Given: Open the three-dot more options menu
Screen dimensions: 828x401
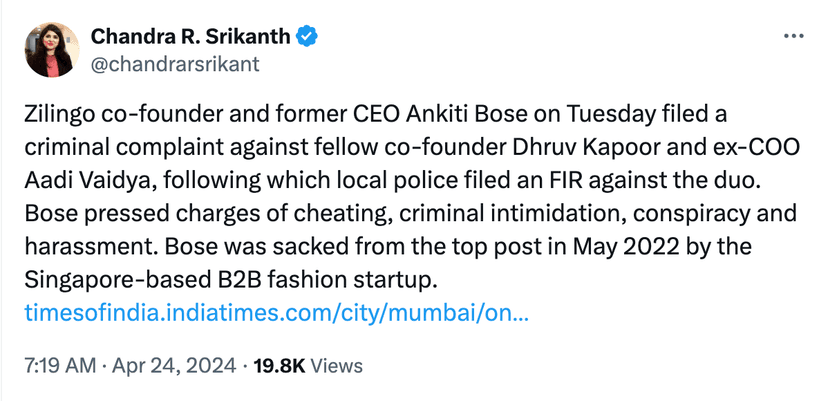Looking at the screenshot, I should coord(794,36).
